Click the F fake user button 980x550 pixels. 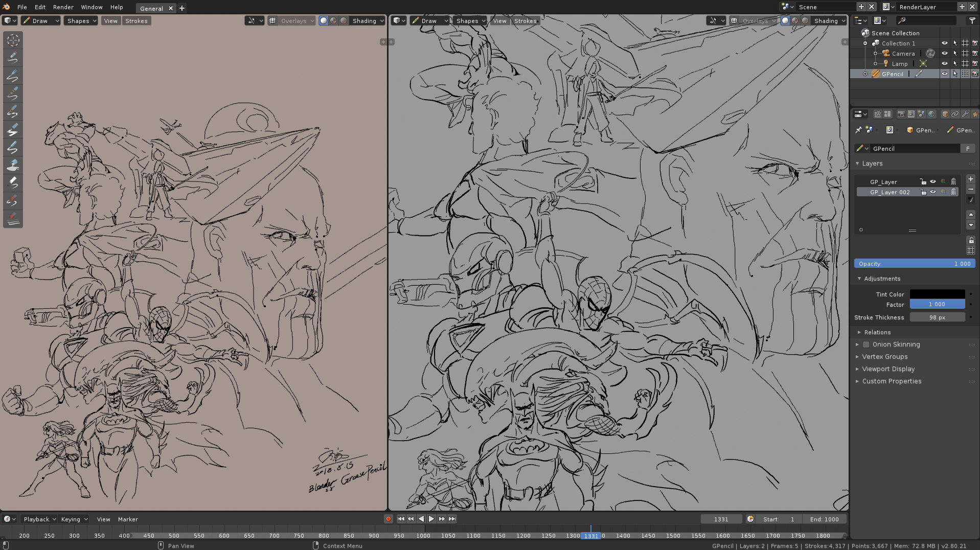pyautogui.click(x=968, y=148)
